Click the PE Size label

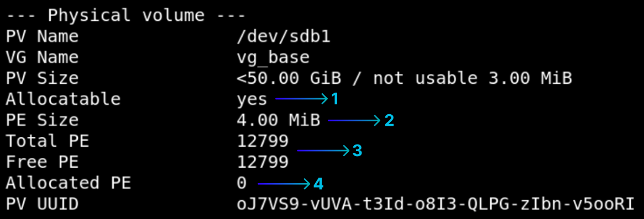pos(42,120)
